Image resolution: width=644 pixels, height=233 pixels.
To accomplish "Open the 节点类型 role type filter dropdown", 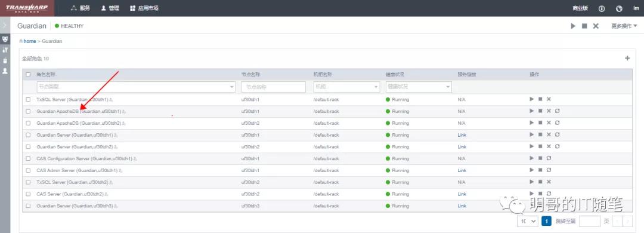I will point(136,87).
